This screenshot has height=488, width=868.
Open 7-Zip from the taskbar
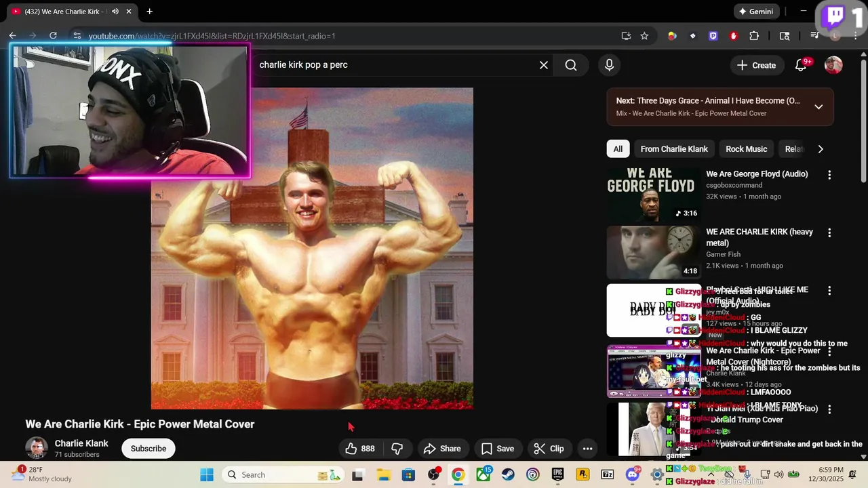[608, 474]
